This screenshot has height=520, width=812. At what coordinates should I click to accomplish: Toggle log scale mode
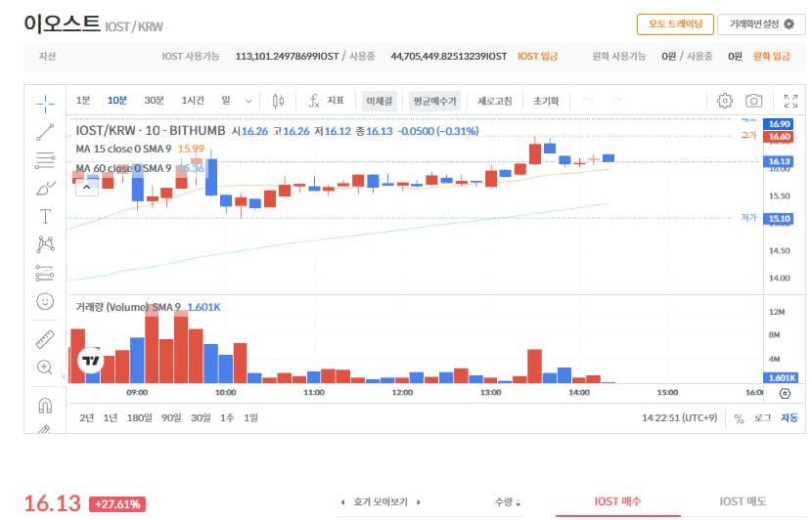[x=762, y=418]
